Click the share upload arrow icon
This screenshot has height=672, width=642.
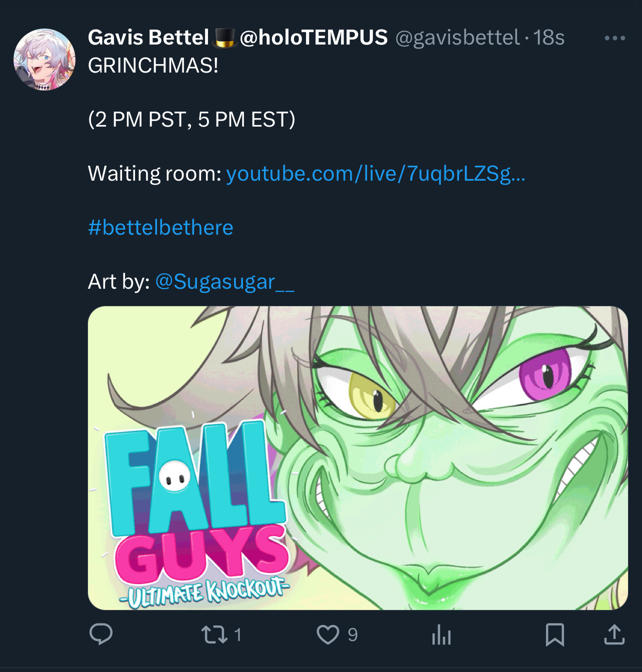pos(614,634)
